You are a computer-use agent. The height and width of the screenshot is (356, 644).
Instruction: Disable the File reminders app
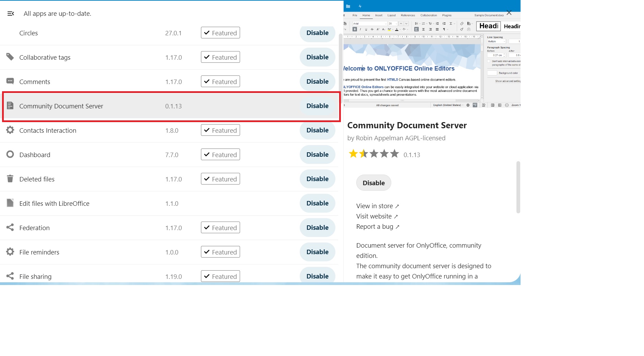(318, 252)
